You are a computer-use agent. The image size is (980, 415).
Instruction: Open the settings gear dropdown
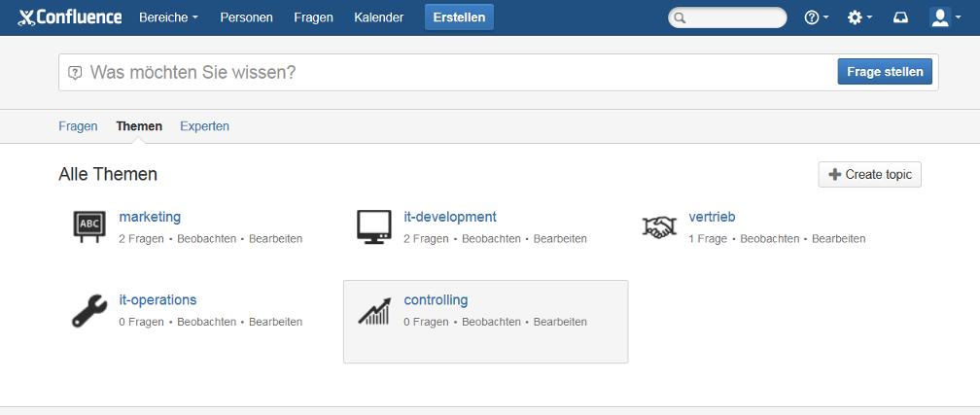[859, 17]
